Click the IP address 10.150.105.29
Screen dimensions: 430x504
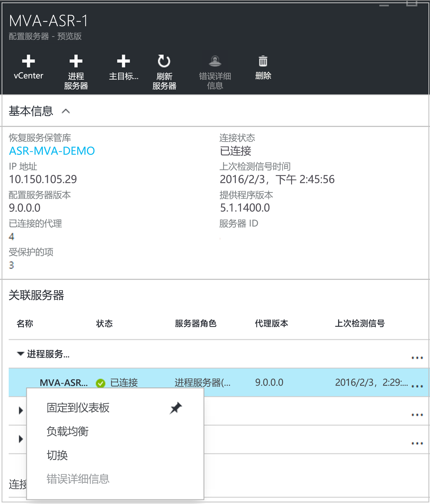tap(43, 179)
